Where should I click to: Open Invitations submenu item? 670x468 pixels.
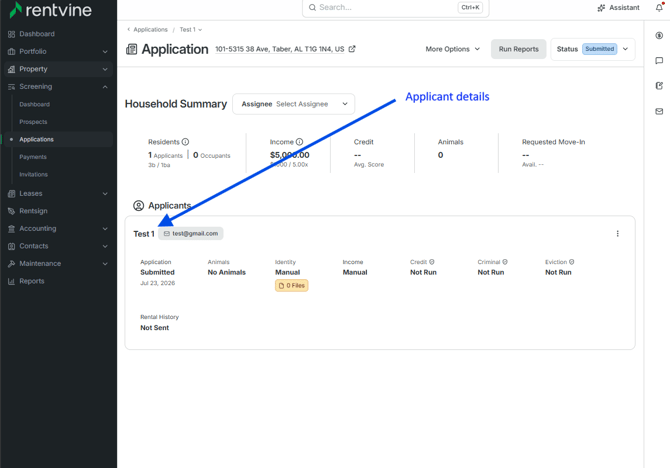pos(33,174)
